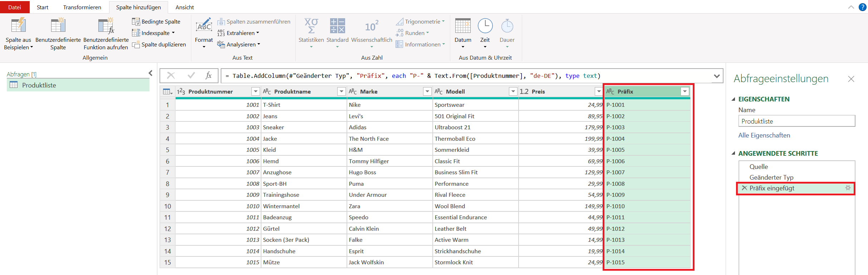868x275 pixels.
Task: Select row number 15
Action: tap(167, 262)
